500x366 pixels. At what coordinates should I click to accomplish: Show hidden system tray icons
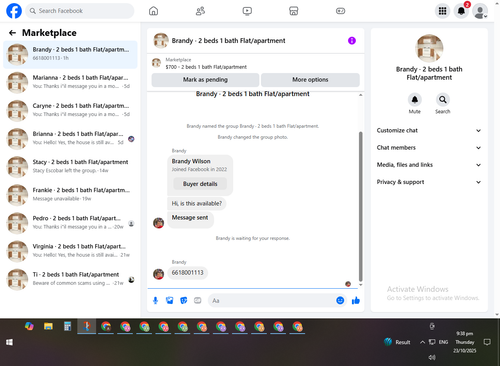click(x=422, y=342)
